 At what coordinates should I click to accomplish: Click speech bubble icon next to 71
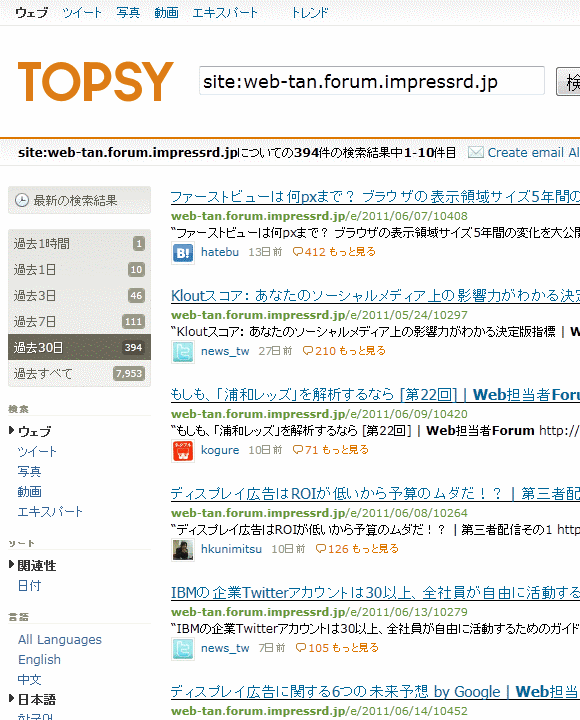[298, 450]
